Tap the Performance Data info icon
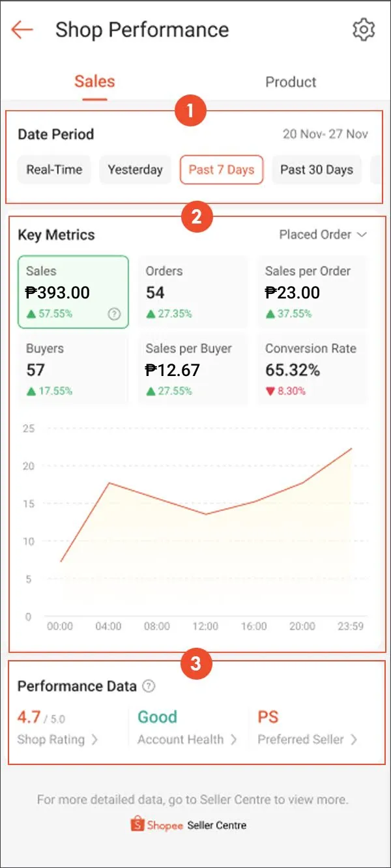The image size is (391, 868). [x=149, y=686]
